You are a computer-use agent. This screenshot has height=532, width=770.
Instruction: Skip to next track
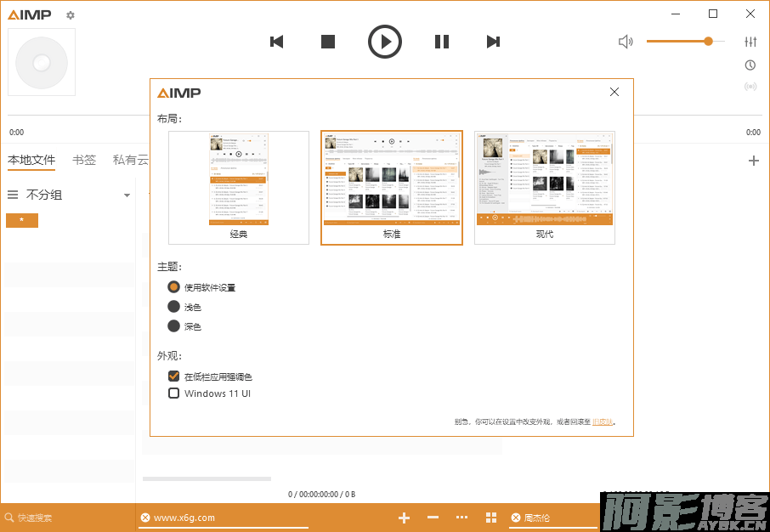click(493, 42)
